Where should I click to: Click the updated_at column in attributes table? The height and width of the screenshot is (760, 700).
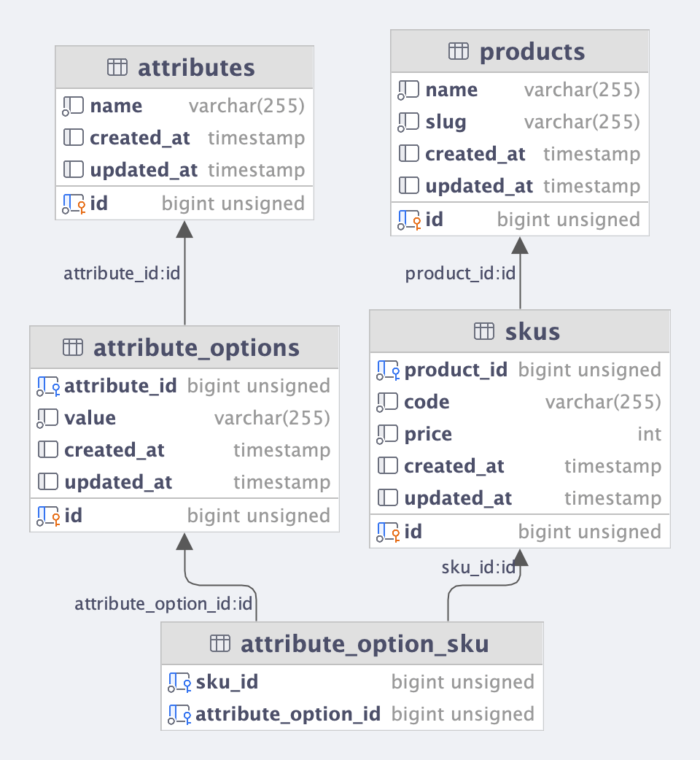click(x=144, y=170)
